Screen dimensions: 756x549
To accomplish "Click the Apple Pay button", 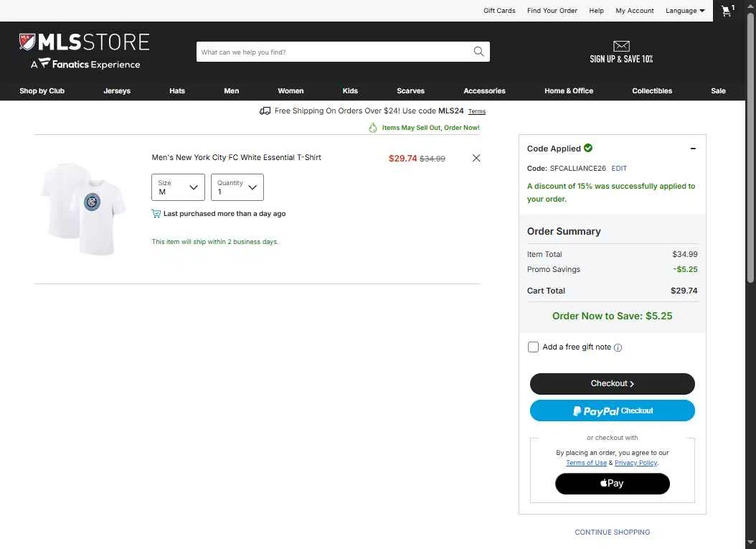I will point(613,484).
